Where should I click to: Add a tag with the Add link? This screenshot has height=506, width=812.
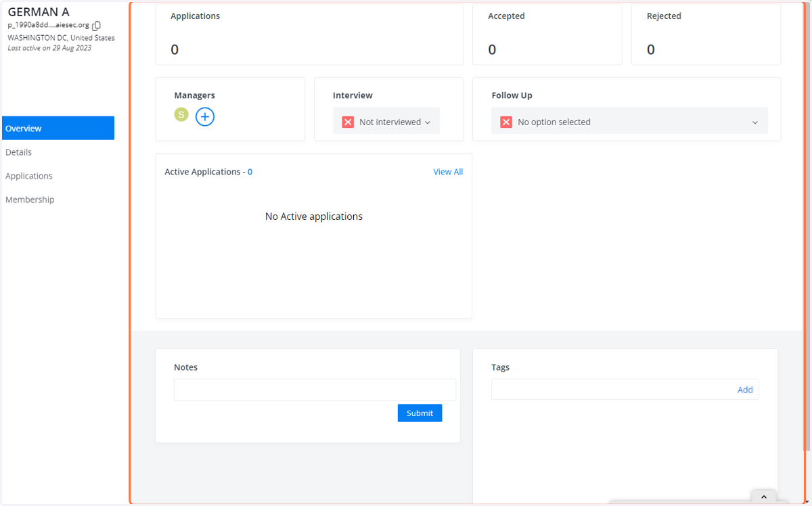[745, 390]
